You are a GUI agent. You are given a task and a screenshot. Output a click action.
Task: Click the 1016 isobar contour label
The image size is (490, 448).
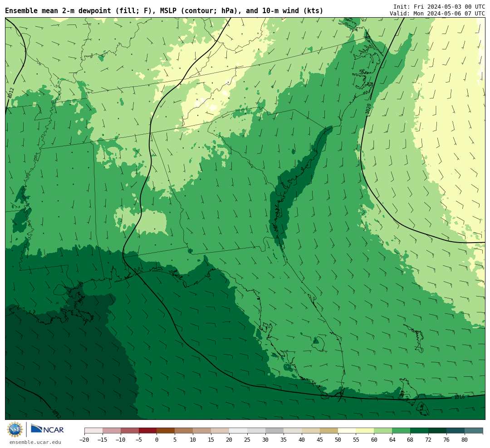click(x=459, y=397)
